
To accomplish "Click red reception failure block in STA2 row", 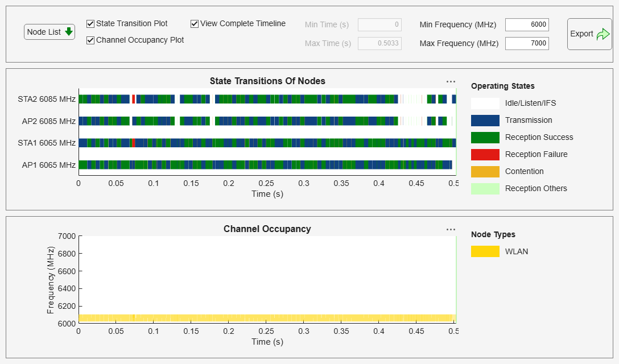I will (134, 99).
